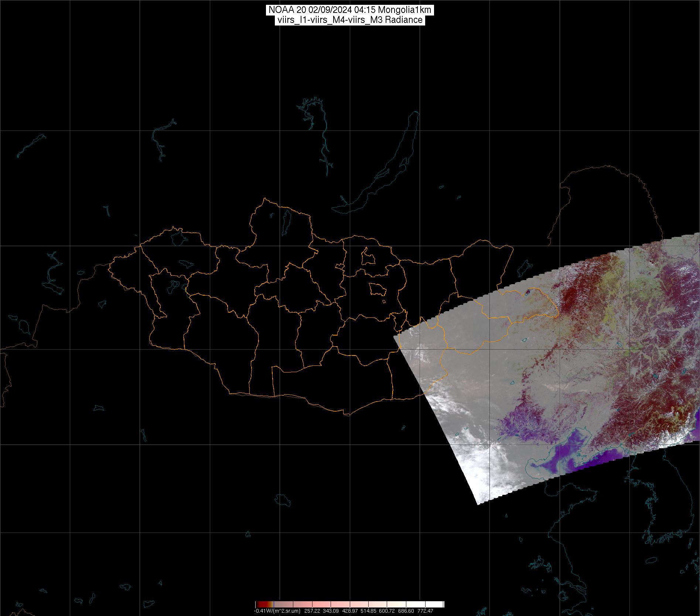
Task: Click the colorbar value 600.72
Action: [x=387, y=611]
